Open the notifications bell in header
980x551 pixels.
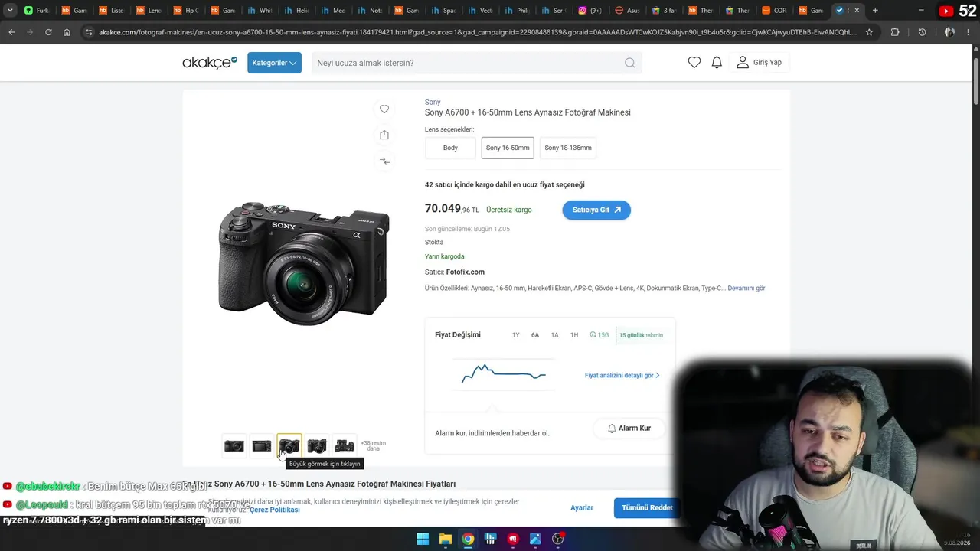tap(717, 63)
